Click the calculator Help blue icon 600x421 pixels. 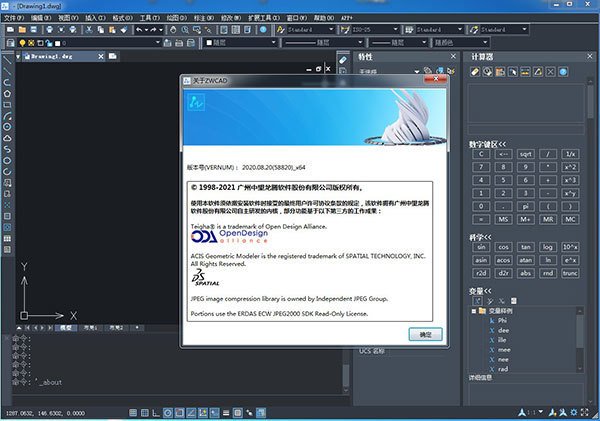click(563, 72)
